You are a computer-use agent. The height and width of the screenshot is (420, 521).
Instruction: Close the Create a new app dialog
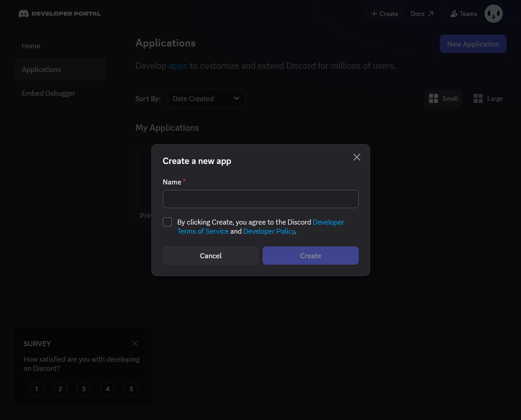356,157
